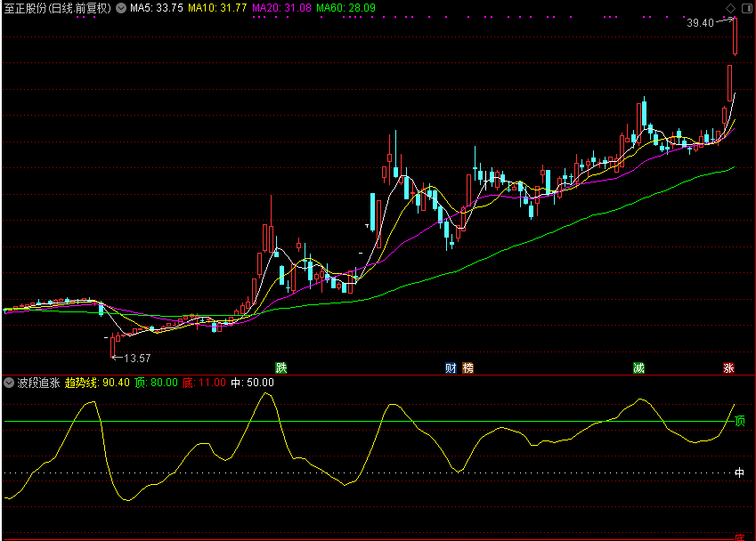The width and height of the screenshot is (756, 541).
Task: Click the green 跌 event marker
Action: click(x=281, y=368)
